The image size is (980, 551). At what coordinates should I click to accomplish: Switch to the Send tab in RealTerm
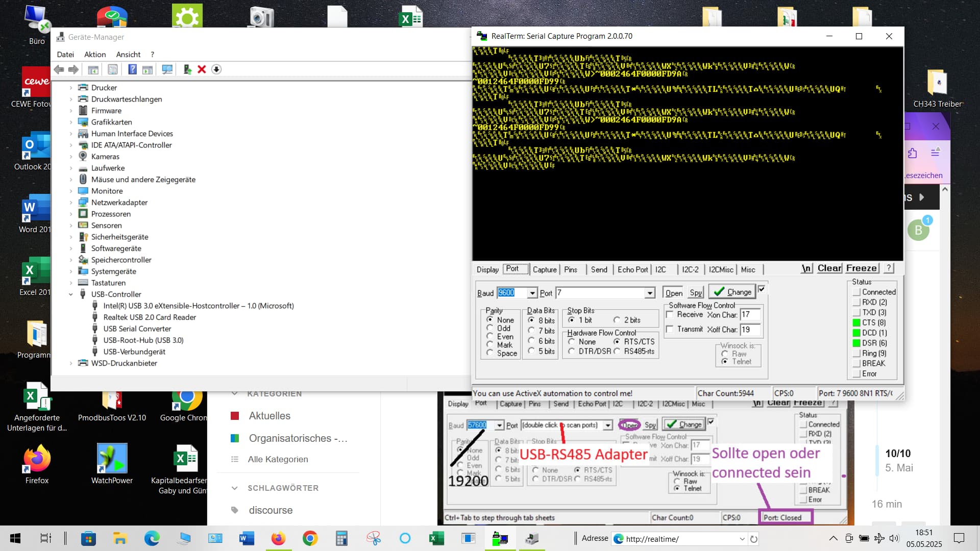pyautogui.click(x=599, y=269)
